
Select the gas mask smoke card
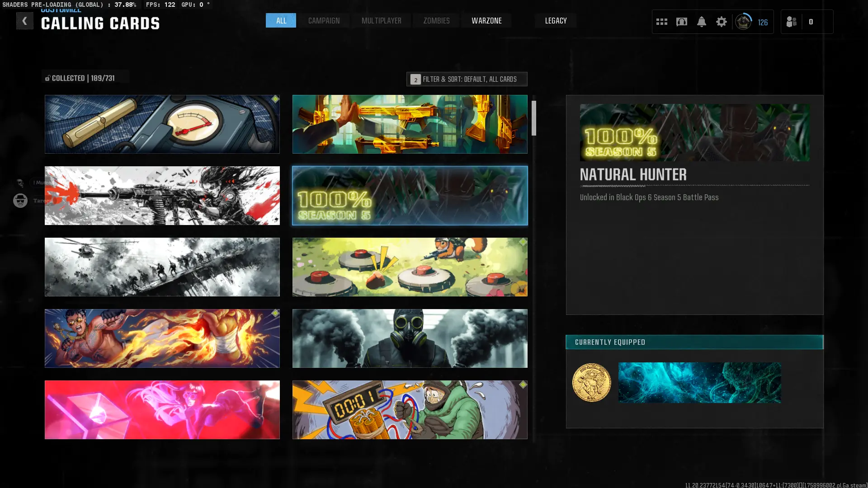pyautogui.click(x=410, y=338)
